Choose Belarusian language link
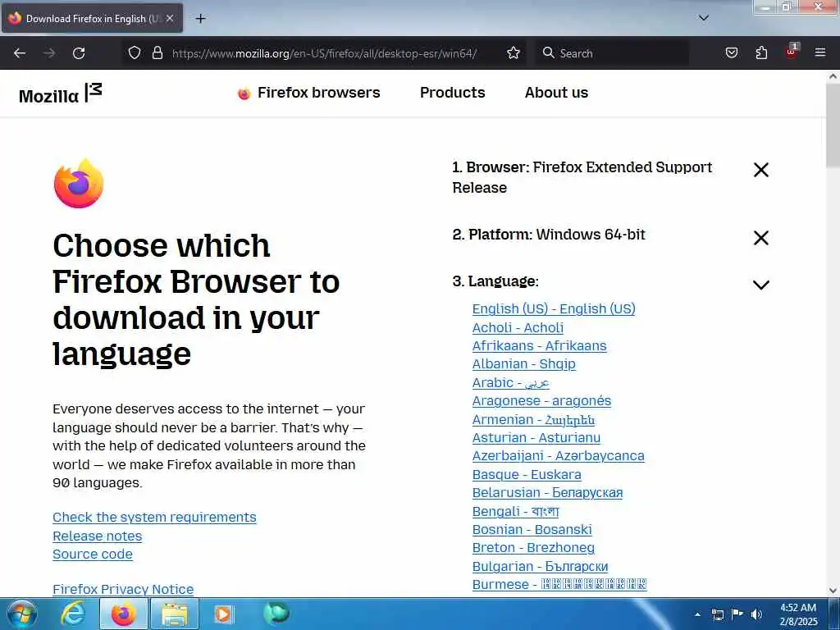This screenshot has width=840, height=630. click(547, 493)
